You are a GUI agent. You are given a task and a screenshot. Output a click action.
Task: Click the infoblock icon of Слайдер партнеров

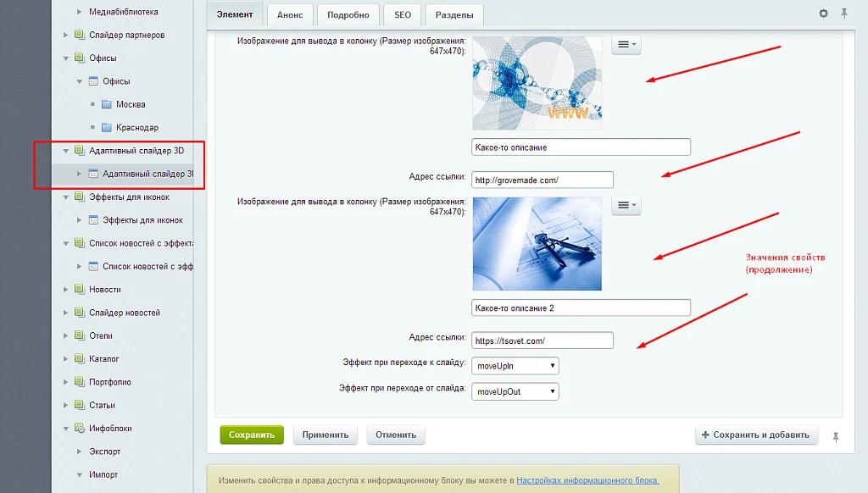point(80,35)
